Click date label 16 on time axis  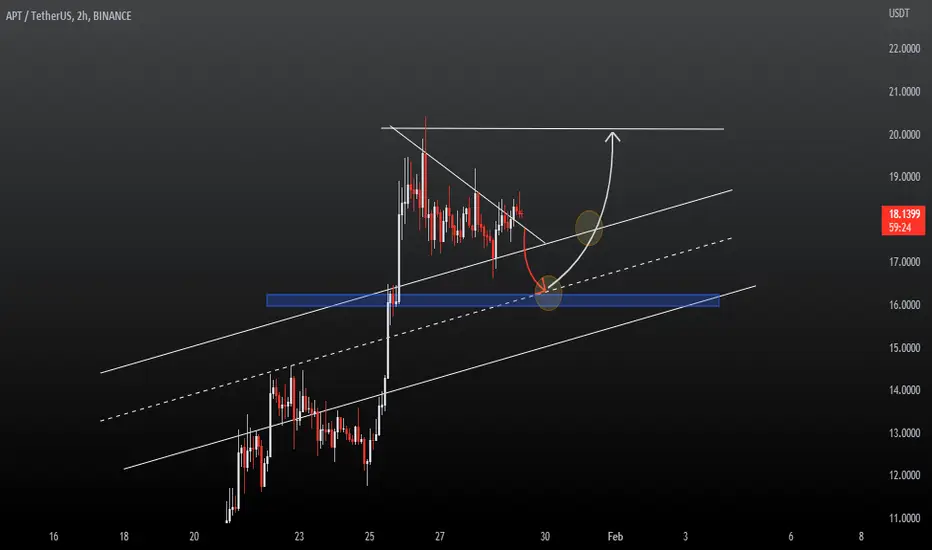53,537
